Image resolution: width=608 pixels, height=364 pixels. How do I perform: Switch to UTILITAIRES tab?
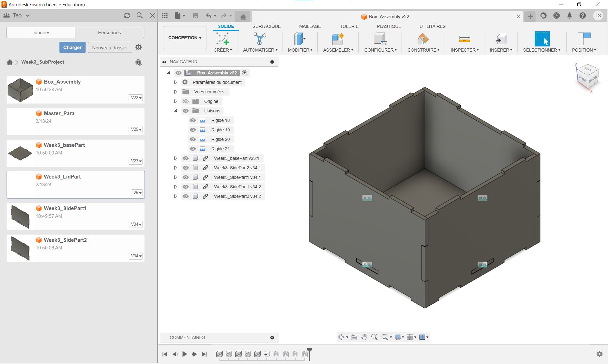(432, 26)
